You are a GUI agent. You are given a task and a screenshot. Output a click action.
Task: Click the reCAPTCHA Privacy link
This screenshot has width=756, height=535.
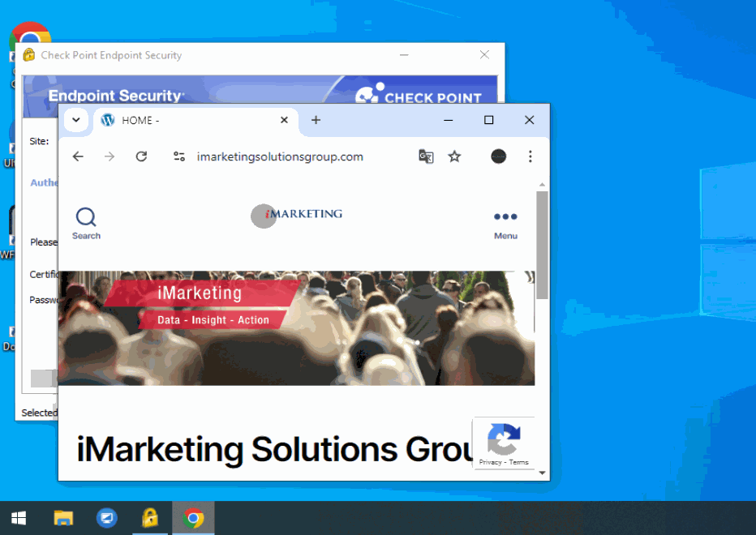490,462
